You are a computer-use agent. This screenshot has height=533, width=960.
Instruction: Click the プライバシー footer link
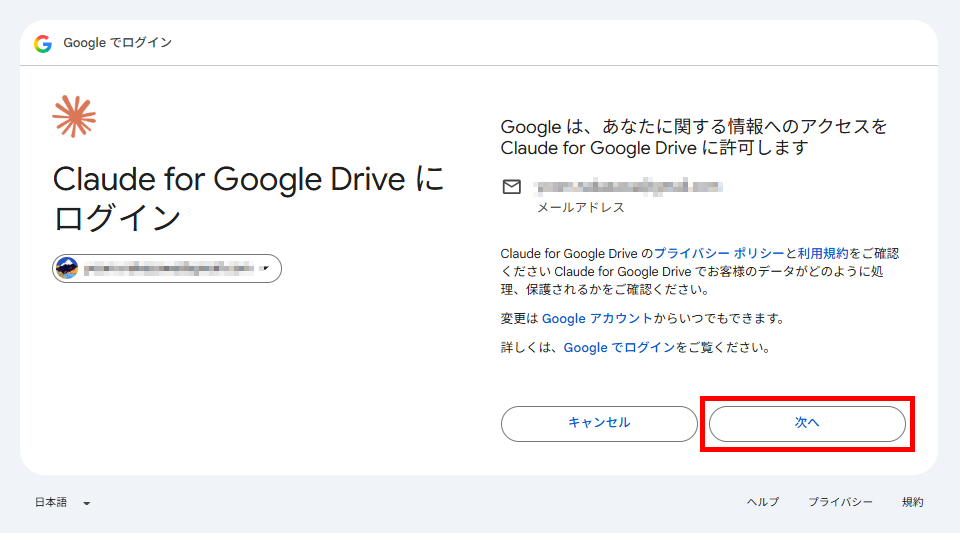(x=841, y=502)
